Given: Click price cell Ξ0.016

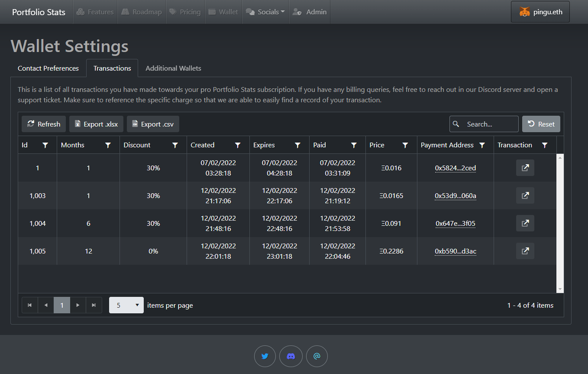Looking at the screenshot, I should [391, 168].
